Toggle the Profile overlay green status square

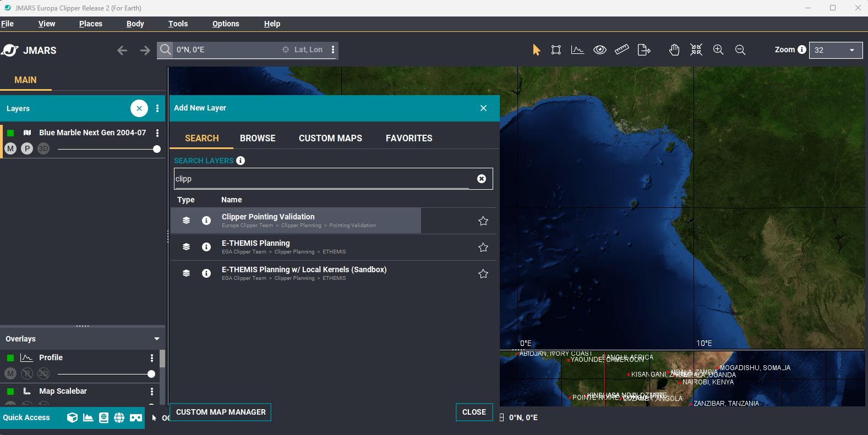10,358
